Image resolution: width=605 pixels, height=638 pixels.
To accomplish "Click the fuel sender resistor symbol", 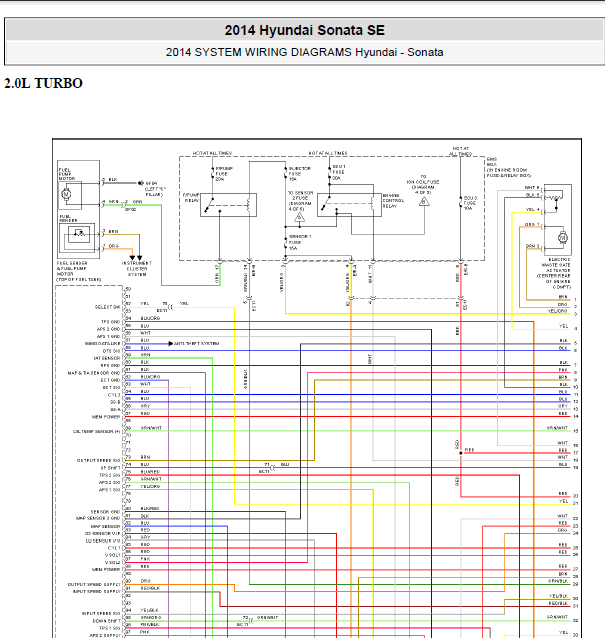I will (x=79, y=234).
